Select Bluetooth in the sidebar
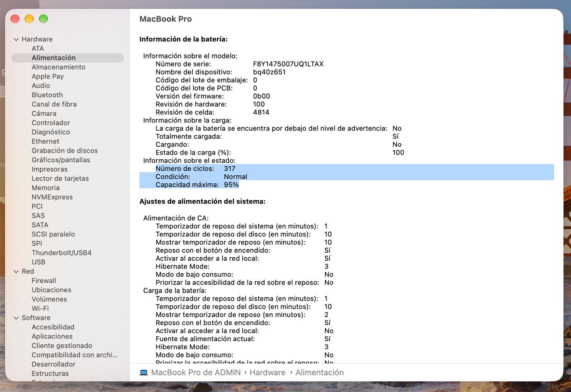This screenshot has height=392, width=571. click(x=47, y=95)
